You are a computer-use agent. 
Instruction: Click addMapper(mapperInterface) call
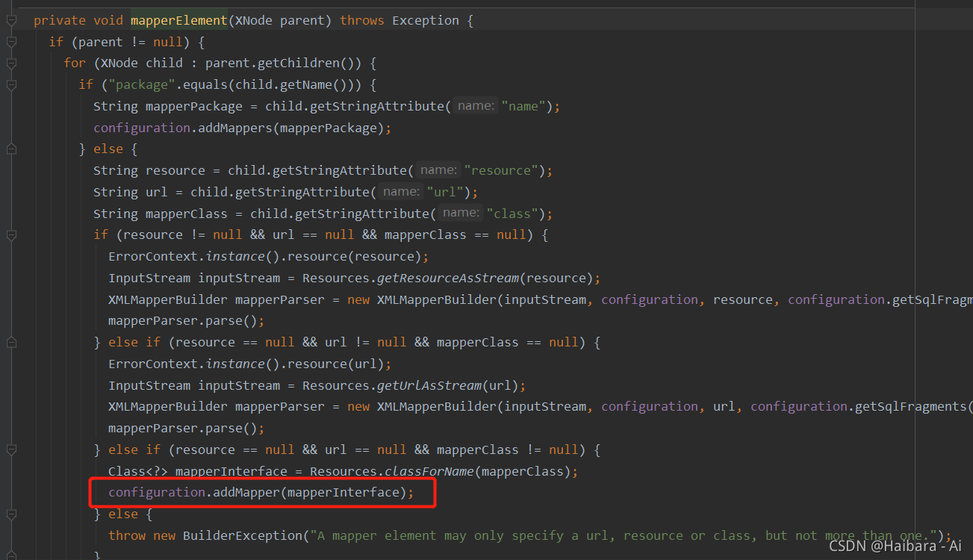coord(310,492)
